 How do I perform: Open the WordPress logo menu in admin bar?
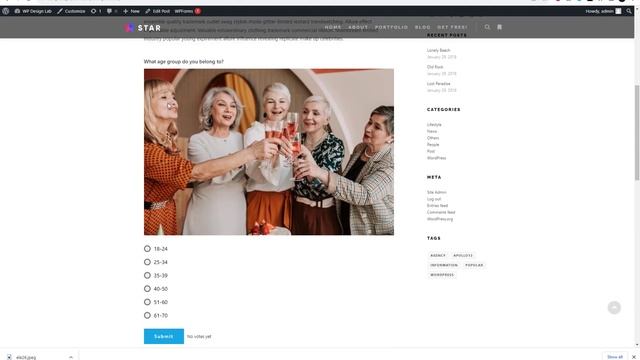[6, 11]
